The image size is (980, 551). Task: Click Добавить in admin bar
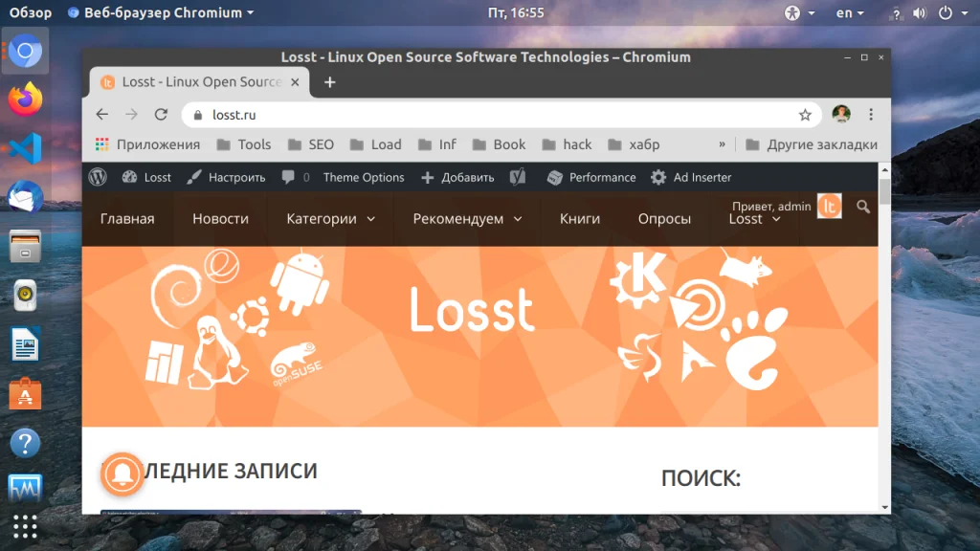click(457, 177)
